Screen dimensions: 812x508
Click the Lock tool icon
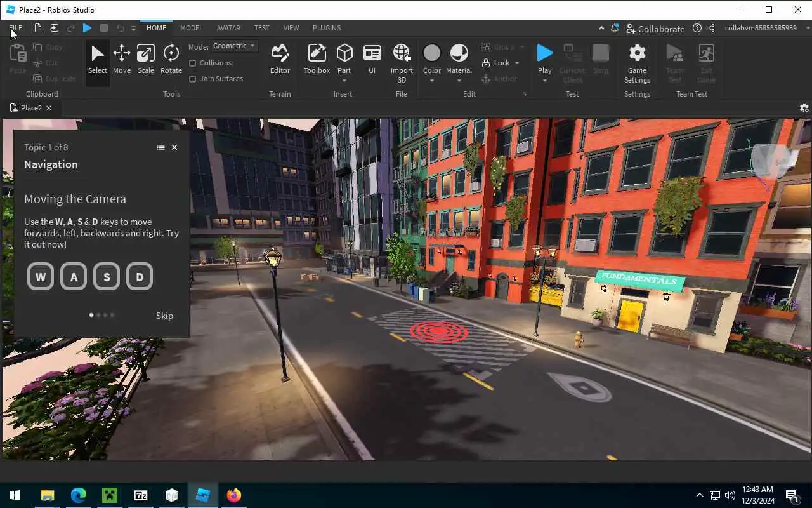point(486,63)
